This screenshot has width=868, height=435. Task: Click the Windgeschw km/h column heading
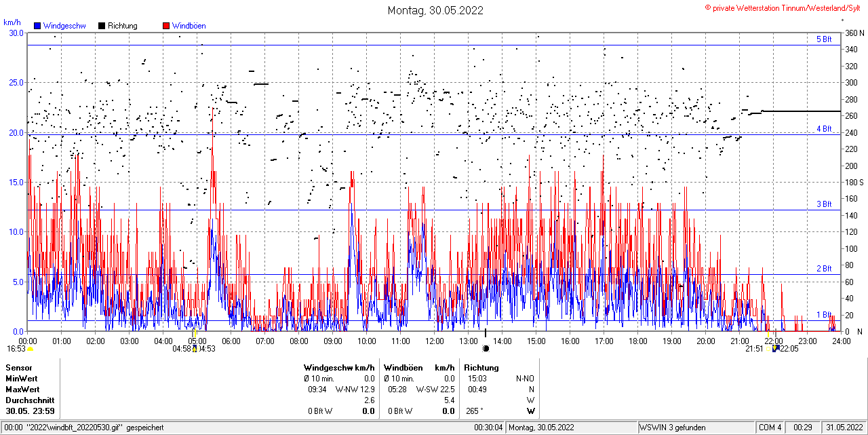(x=339, y=368)
